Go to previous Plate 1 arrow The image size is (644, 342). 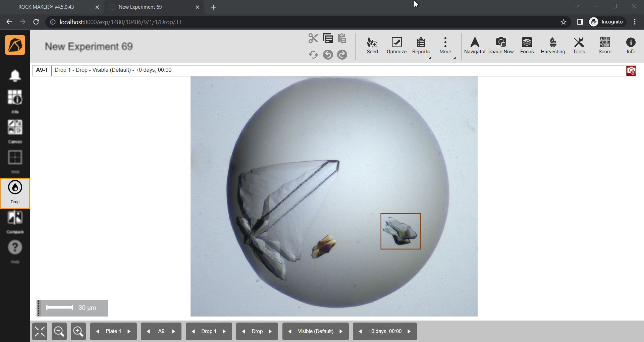click(98, 331)
